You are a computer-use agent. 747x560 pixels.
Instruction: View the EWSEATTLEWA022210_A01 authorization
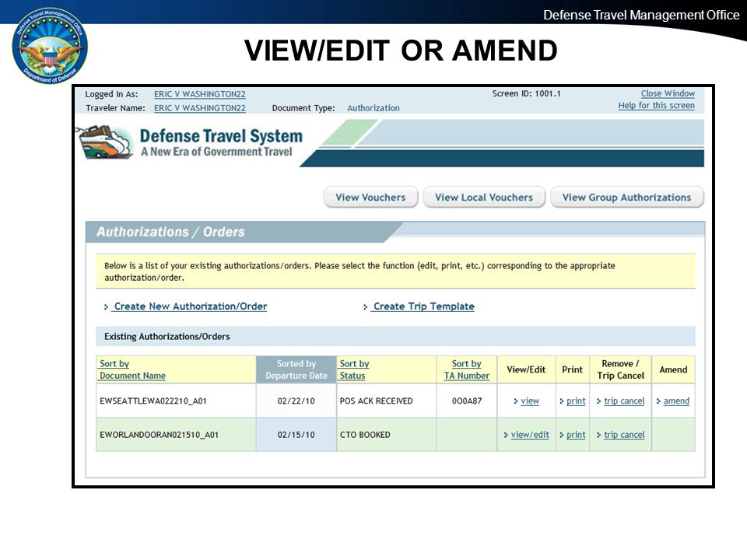click(530, 401)
